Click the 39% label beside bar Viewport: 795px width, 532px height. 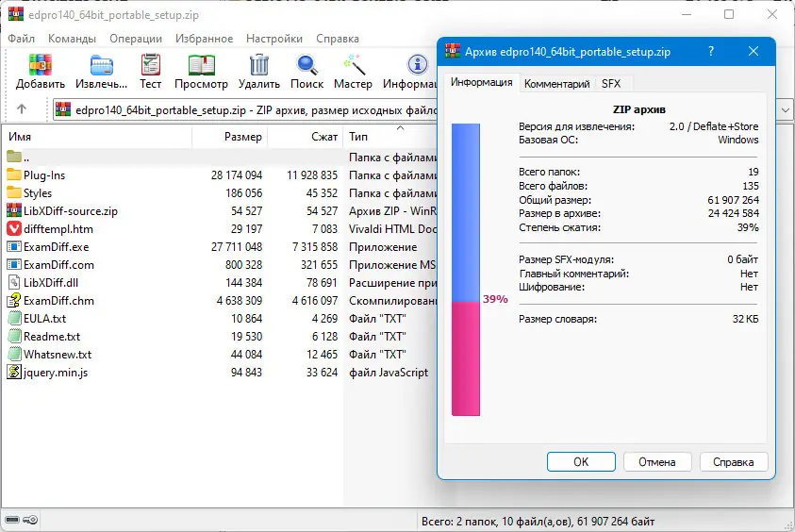[495, 299]
